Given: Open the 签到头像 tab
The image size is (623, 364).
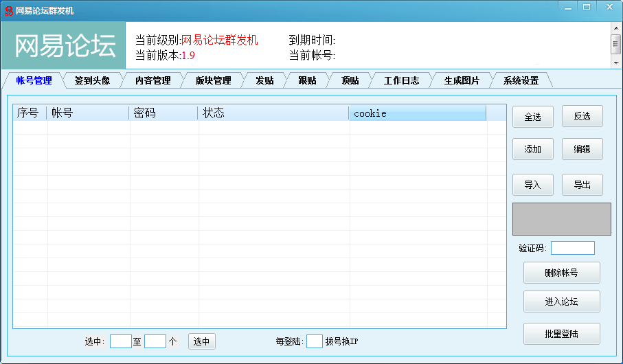Looking at the screenshot, I should tap(92, 80).
